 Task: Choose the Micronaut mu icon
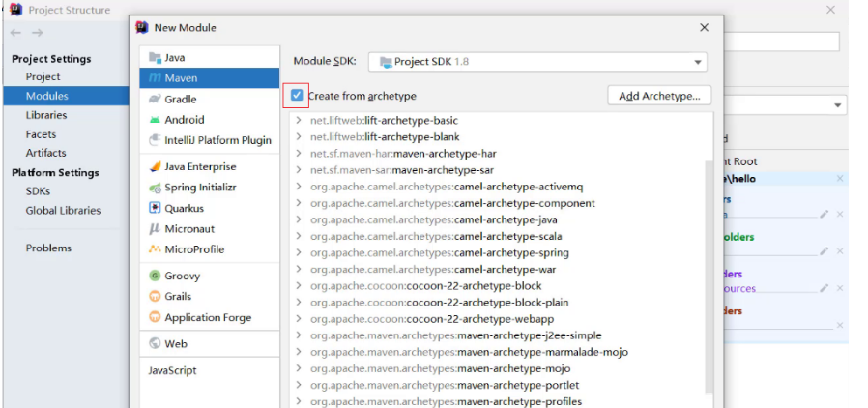point(155,228)
